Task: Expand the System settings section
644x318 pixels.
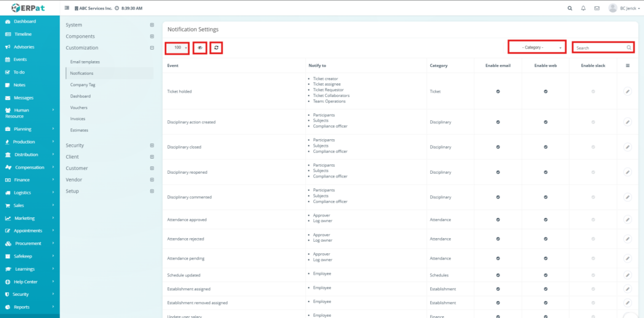Action: 152,25
